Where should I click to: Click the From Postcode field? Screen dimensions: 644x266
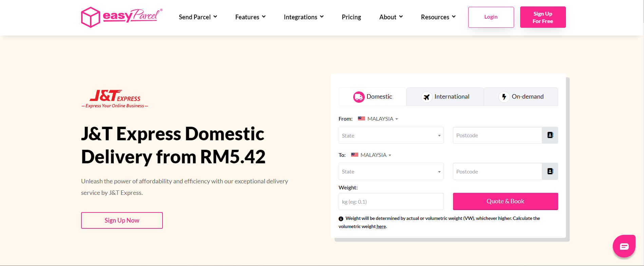pos(497,135)
